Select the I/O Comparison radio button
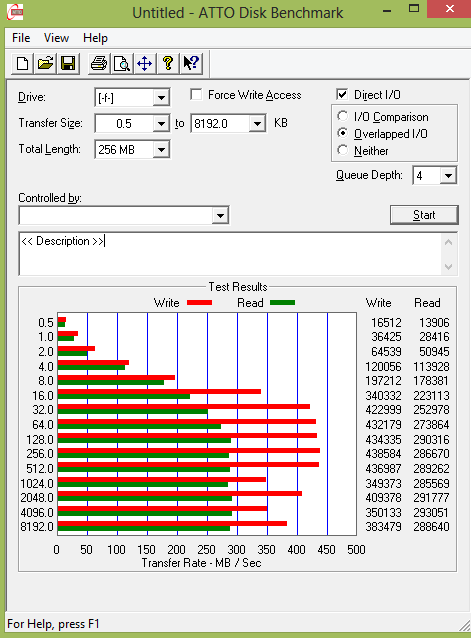This screenshot has width=473, height=638. click(x=343, y=116)
